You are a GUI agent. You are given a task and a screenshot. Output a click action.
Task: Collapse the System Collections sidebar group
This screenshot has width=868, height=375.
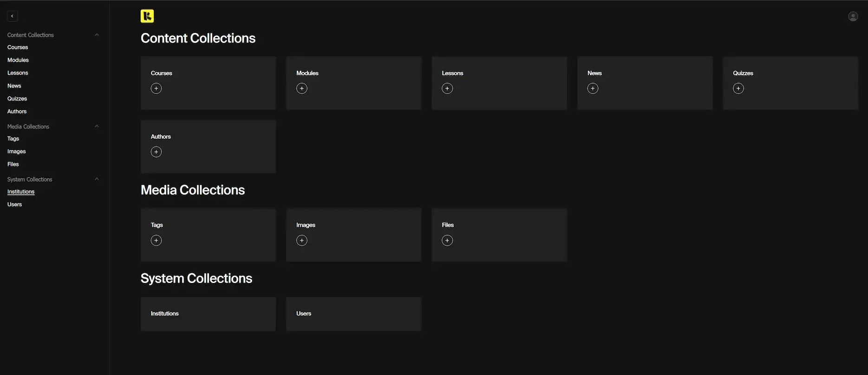96,178
